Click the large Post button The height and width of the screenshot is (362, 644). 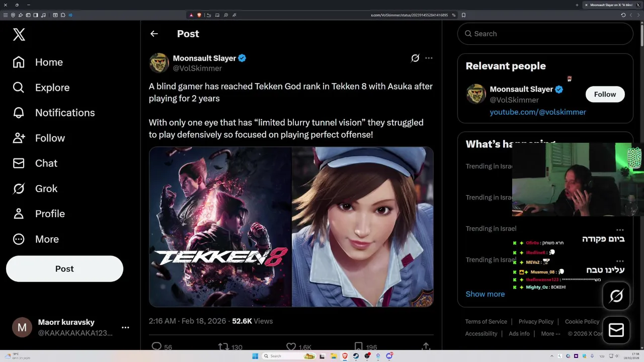pyautogui.click(x=64, y=268)
